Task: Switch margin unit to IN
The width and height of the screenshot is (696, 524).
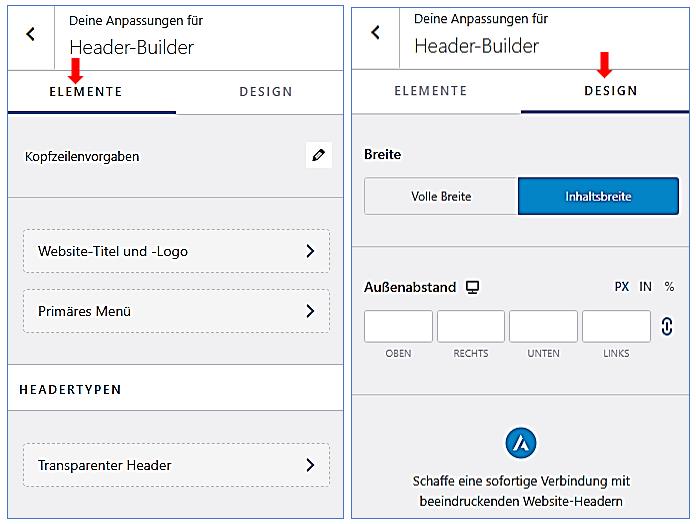Action: click(x=645, y=287)
